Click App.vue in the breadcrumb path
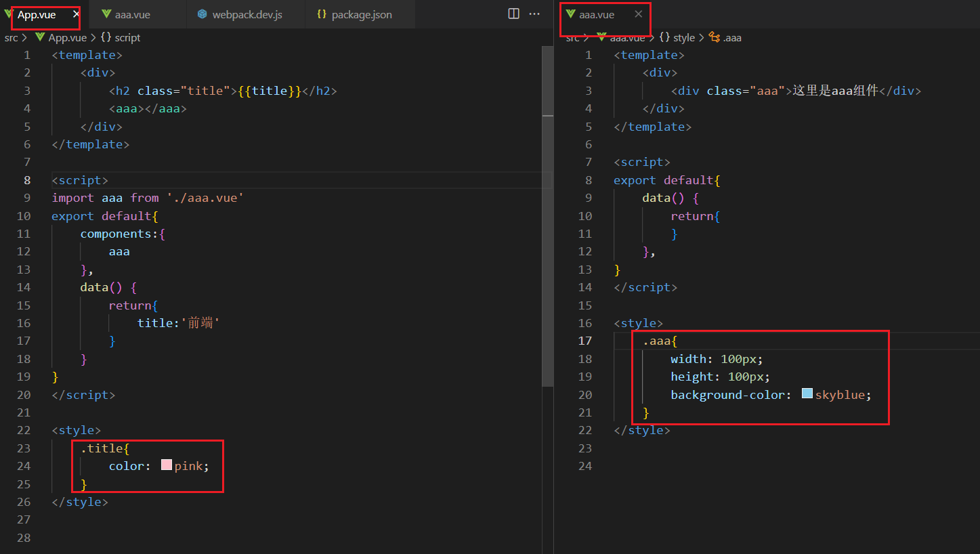Viewport: 980px width, 554px height. tap(67, 38)
